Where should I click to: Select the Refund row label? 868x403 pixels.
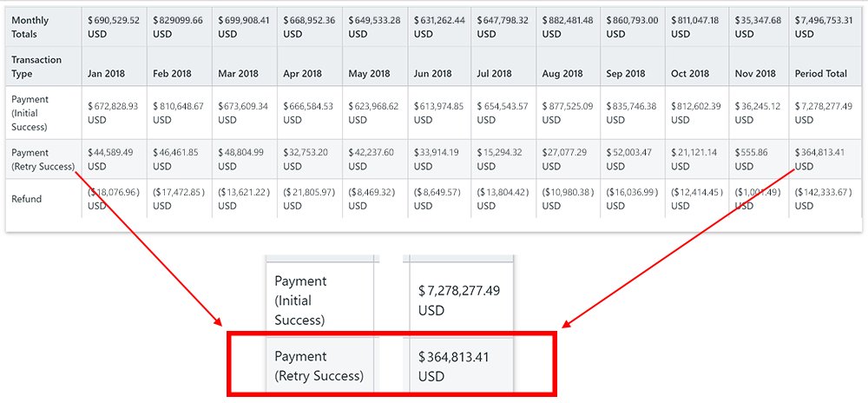click(x=27, y=199)
